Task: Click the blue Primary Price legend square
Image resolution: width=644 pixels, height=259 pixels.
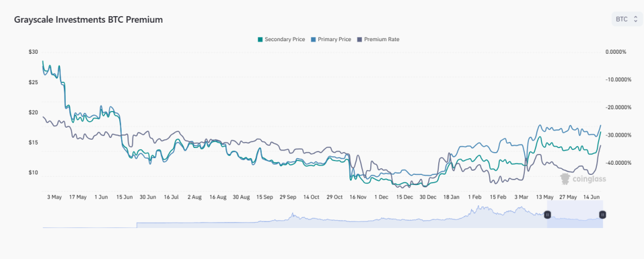Action: tap(312, 39)
